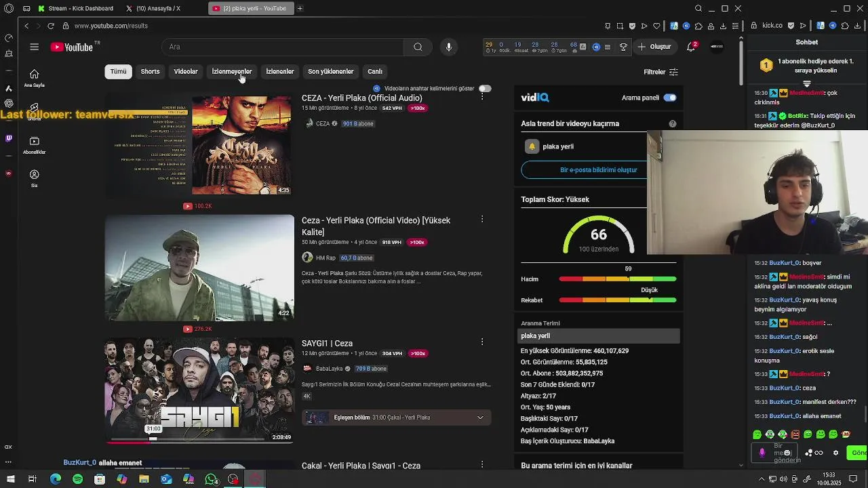Switch to Stream - Kick Dashboard tab
Screen dimensions: 868x488
click(76, 9)
